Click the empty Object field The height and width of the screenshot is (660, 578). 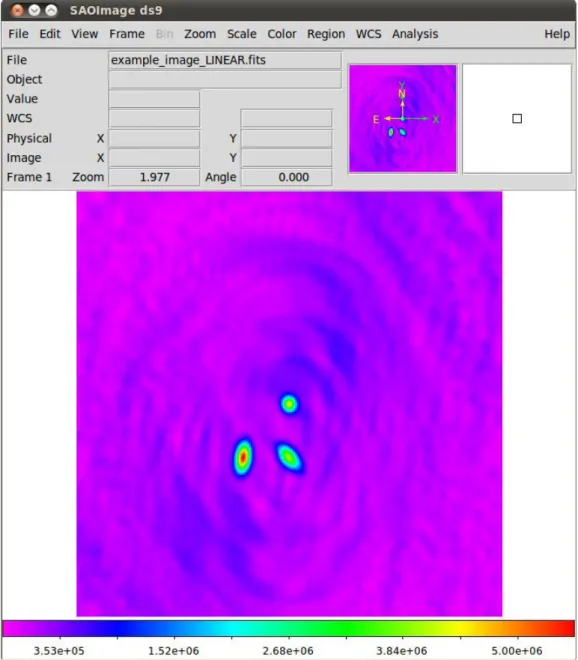[x=225, y=80]
